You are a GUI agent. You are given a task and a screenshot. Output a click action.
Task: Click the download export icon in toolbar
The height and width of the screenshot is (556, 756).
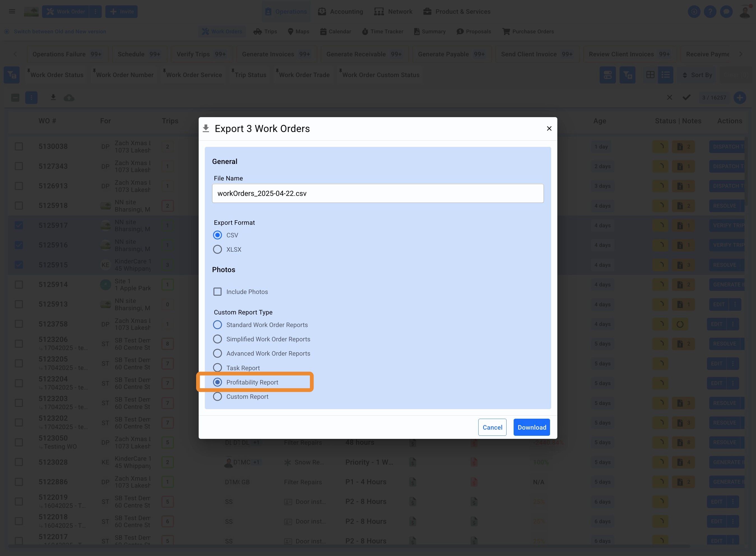pos(53,98)
